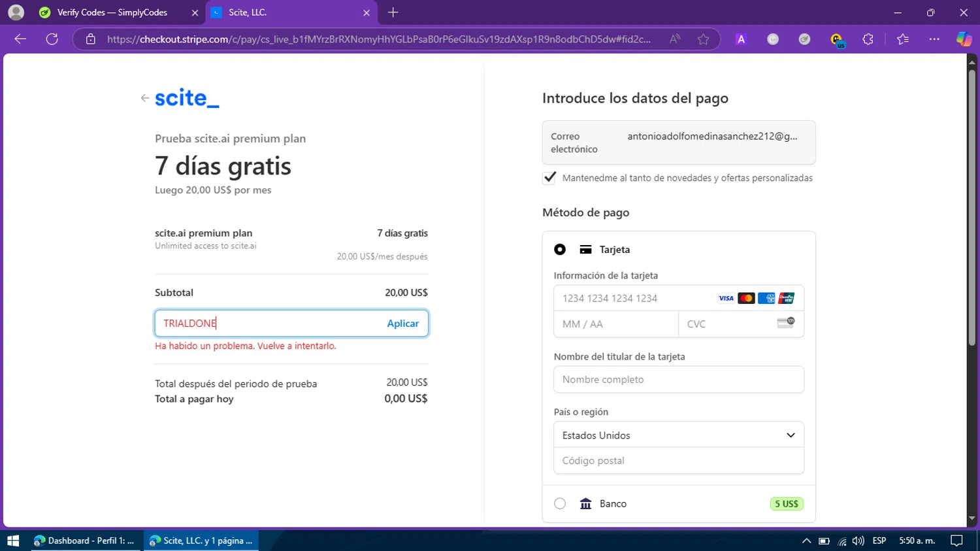The height and width of the screenshot is (551, 980).
Task: Open the Extensions puzzle icon
Action: point(868,39)
